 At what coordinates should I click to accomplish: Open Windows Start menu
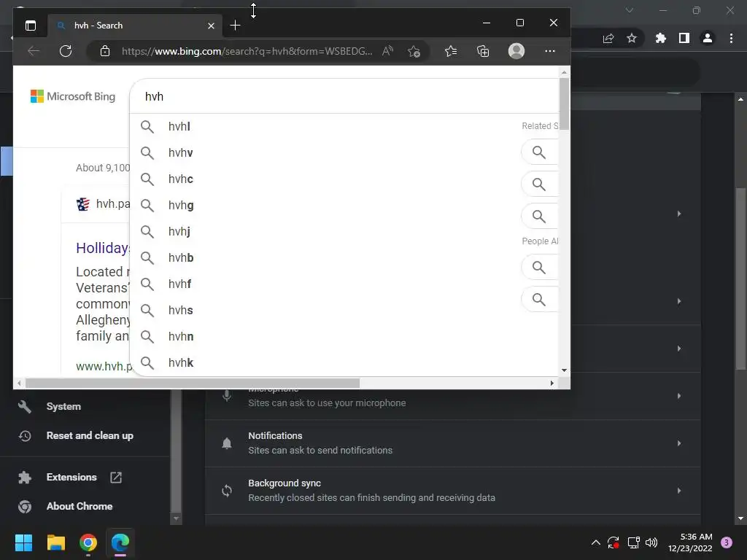[x=23, y=542]
